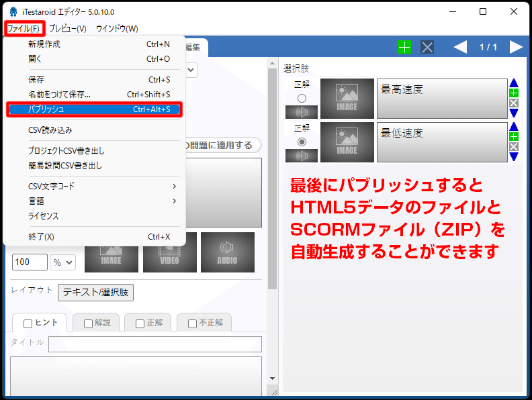Open the ファイル(F) menu
This screenshot has width=532, height=400.
24,28
